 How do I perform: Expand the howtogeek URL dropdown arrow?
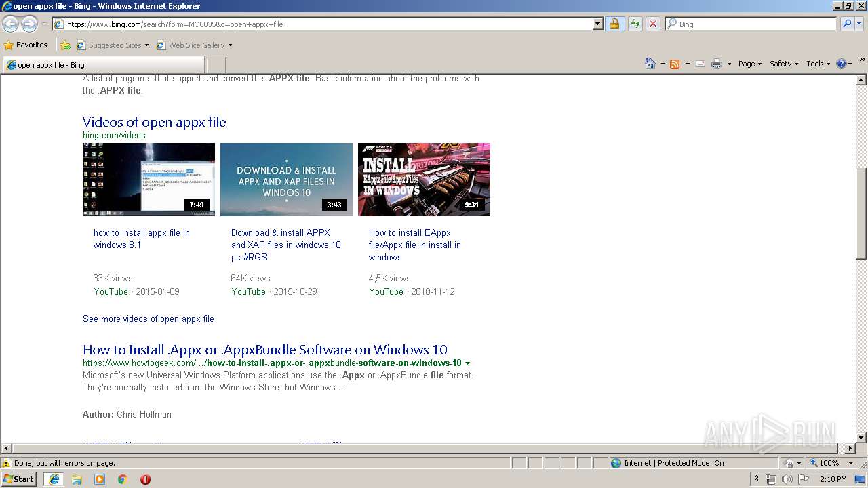[x=467, y=363]
